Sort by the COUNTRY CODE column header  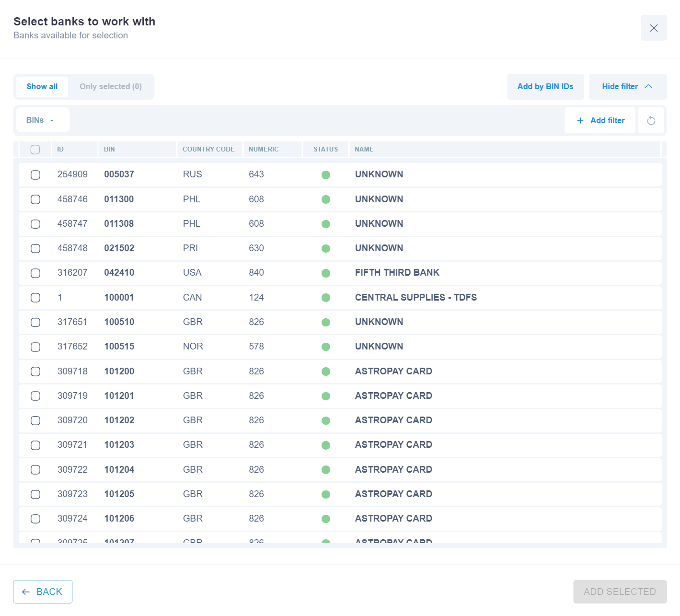tap(208, 149)
